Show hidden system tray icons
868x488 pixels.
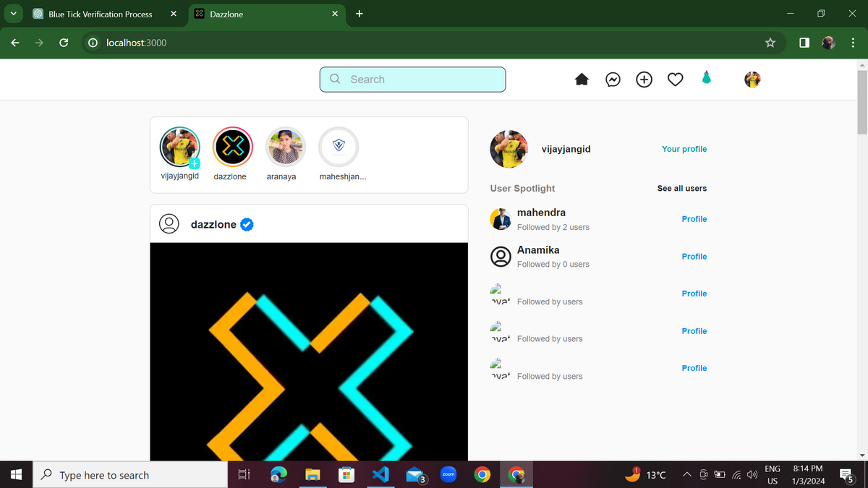tap(686, 475)
